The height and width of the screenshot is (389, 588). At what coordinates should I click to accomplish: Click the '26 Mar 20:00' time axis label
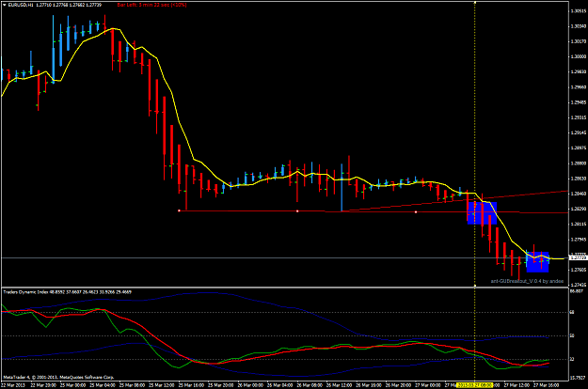click(x=398, y=385)
